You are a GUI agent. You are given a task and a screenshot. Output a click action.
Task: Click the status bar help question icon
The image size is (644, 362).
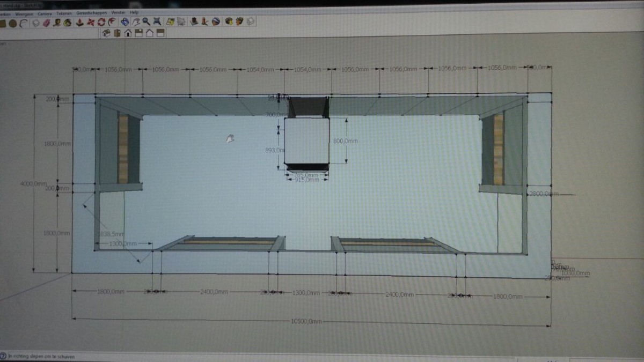pyautogui.click(x=3, y=356)
